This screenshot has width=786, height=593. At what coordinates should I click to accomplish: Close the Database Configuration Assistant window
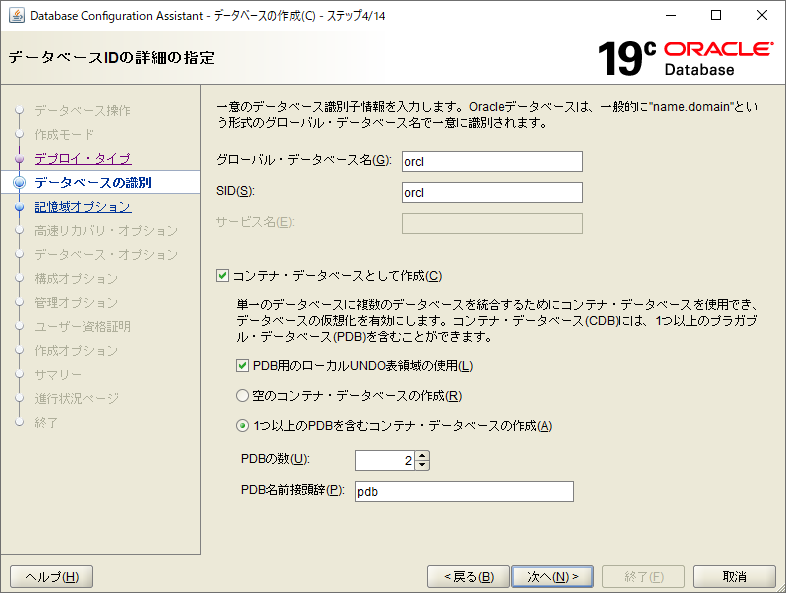(x=762, y=16)
